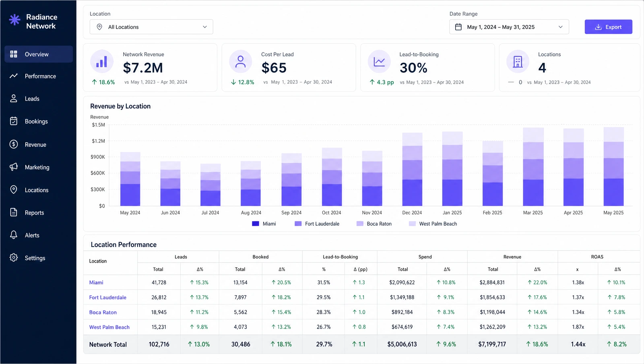The image size is (644, 364).
Task: Click the Dec 2024 revenue bar
Action: point(412,169)
